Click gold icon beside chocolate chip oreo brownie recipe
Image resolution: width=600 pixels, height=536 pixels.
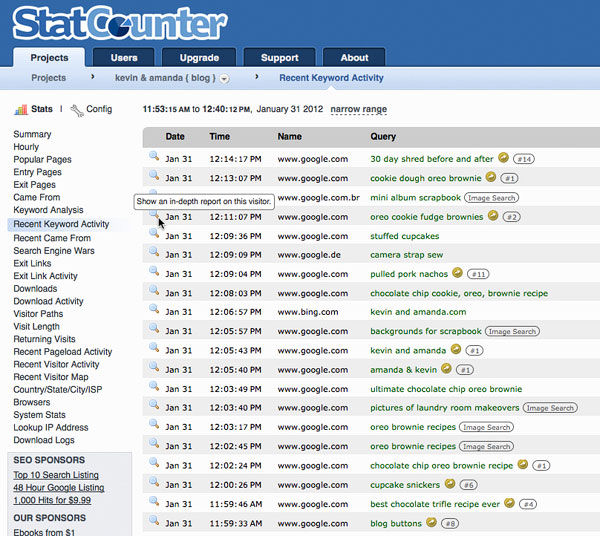[523, 464]
